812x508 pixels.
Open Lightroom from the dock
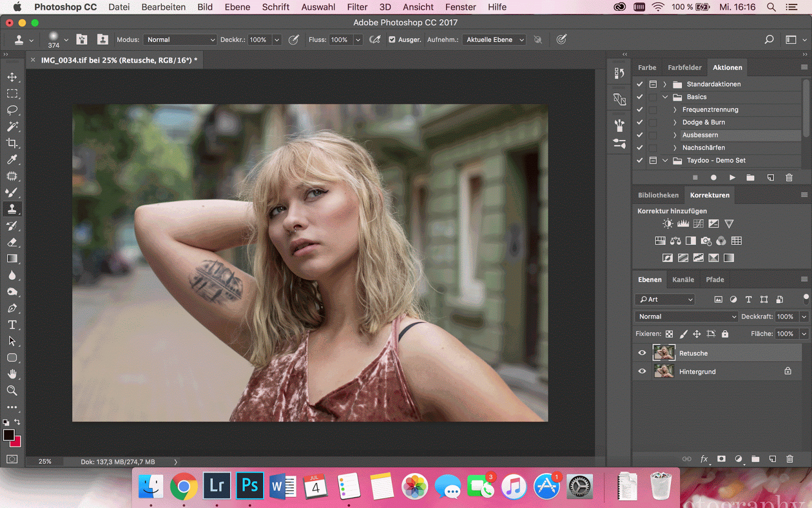pos(217,486)
